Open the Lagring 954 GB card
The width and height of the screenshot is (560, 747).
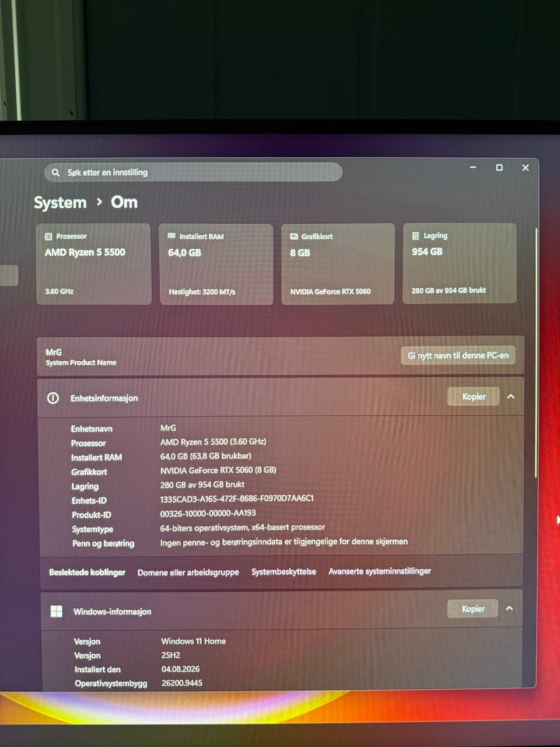point(460,263)
